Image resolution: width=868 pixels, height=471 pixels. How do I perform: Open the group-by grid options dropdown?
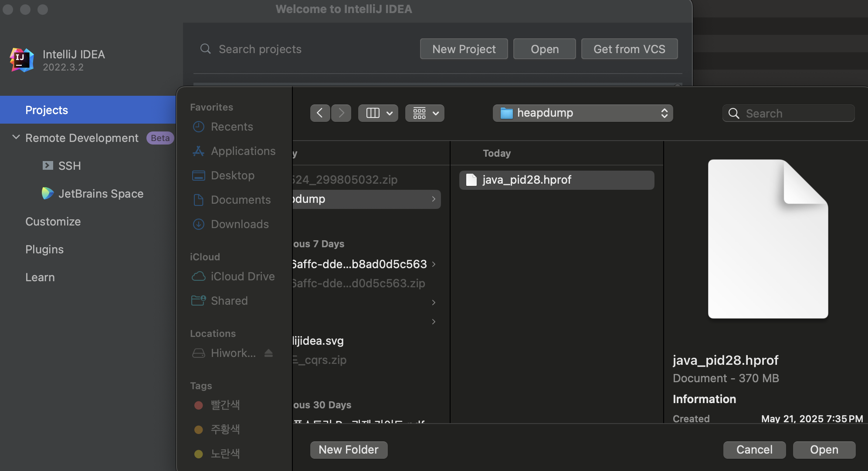pyautogui.click(x=425, y=113)
